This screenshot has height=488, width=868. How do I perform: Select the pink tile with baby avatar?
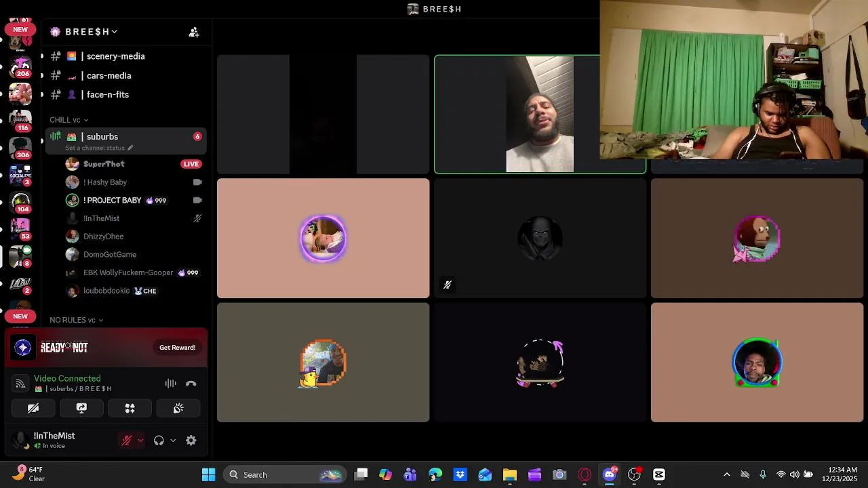pyautogui.click(x=323, y=239)
